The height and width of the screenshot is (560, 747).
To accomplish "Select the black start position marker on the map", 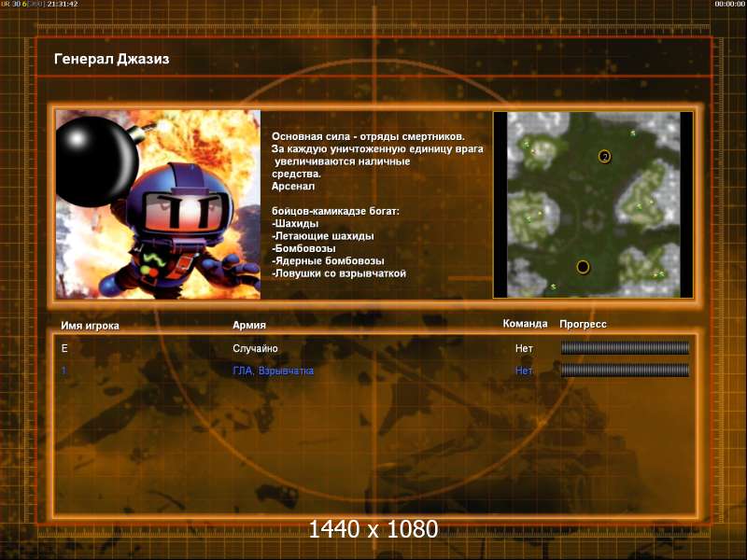I will (583, 267).
